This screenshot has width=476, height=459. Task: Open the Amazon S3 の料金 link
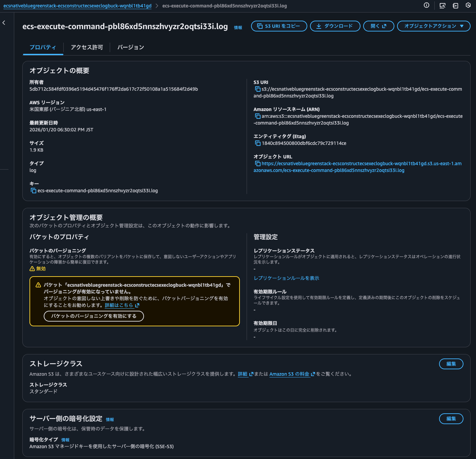tap(290, 374)
